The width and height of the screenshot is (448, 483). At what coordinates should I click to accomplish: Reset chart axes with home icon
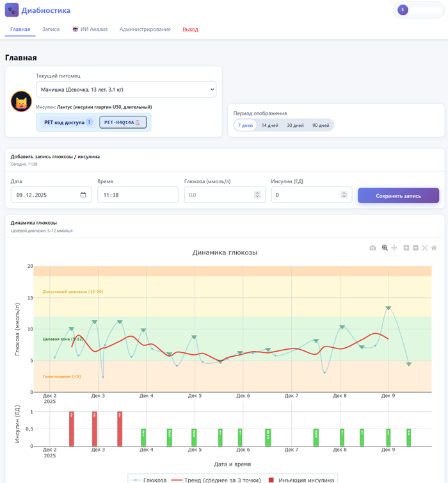(434, 248)
